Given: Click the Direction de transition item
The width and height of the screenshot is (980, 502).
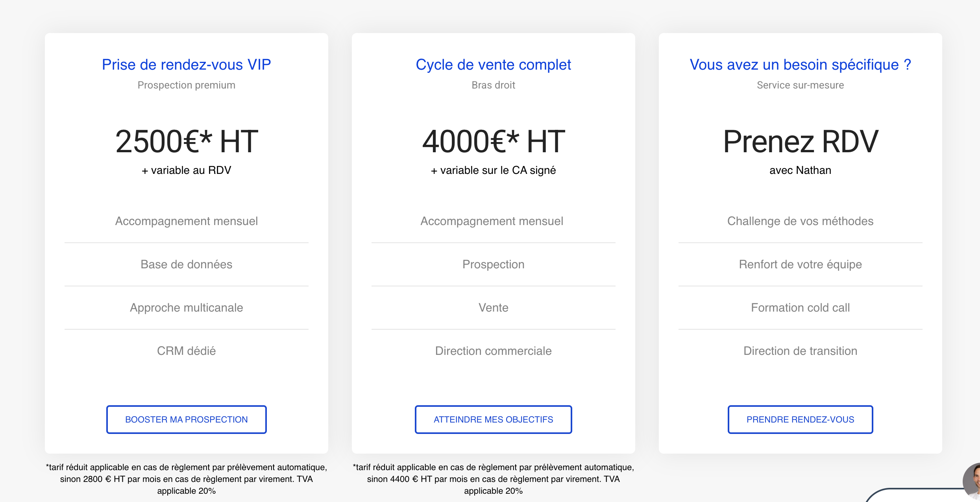Looking at the screenshot, I should point(801,351).
